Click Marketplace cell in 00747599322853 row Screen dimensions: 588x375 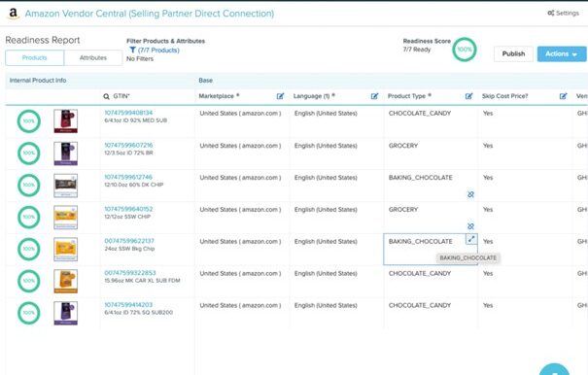(x=242, y=282)
